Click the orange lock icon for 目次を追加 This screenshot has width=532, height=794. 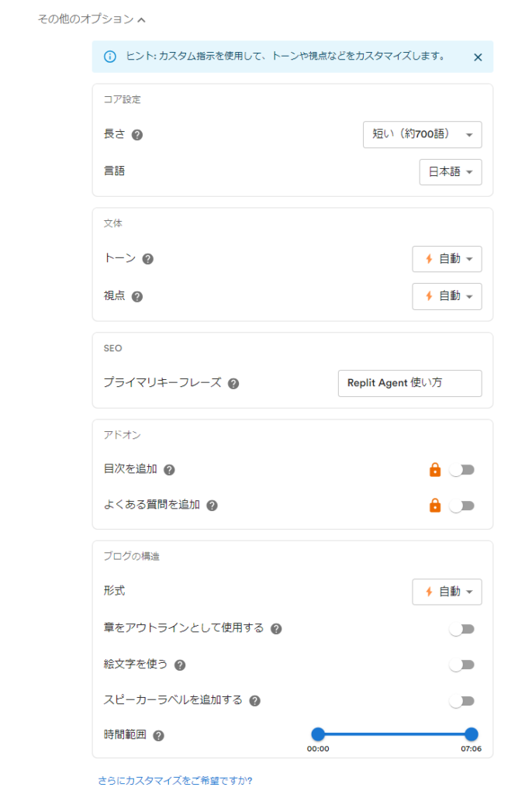pos(435,469)
